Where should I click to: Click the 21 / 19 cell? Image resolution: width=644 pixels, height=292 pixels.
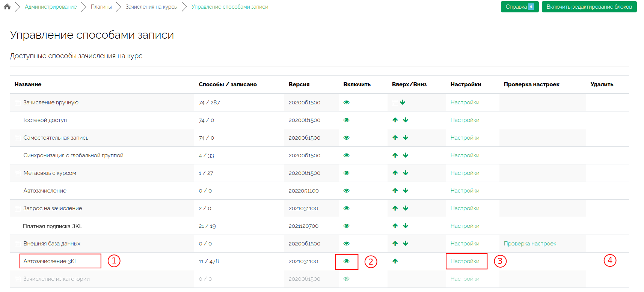point(207,226)
